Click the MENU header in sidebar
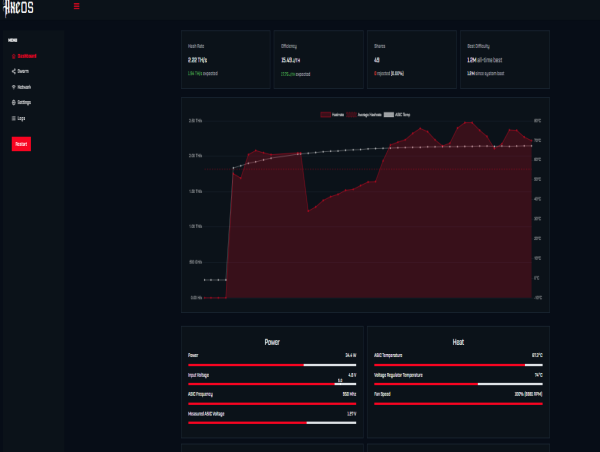Screen dimensions: 600x452 [x=13, y=40]
